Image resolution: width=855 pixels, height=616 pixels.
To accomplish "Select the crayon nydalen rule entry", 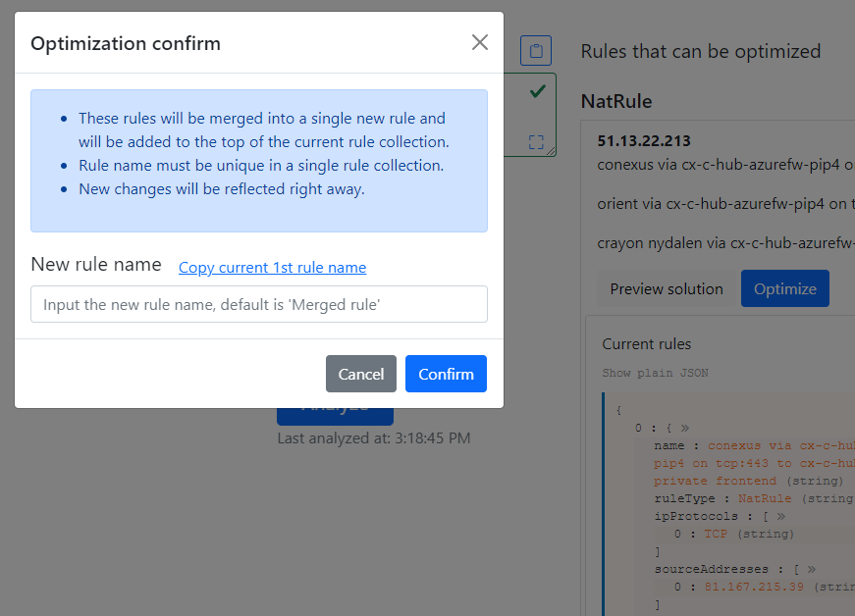I will [x=726, y=242].
